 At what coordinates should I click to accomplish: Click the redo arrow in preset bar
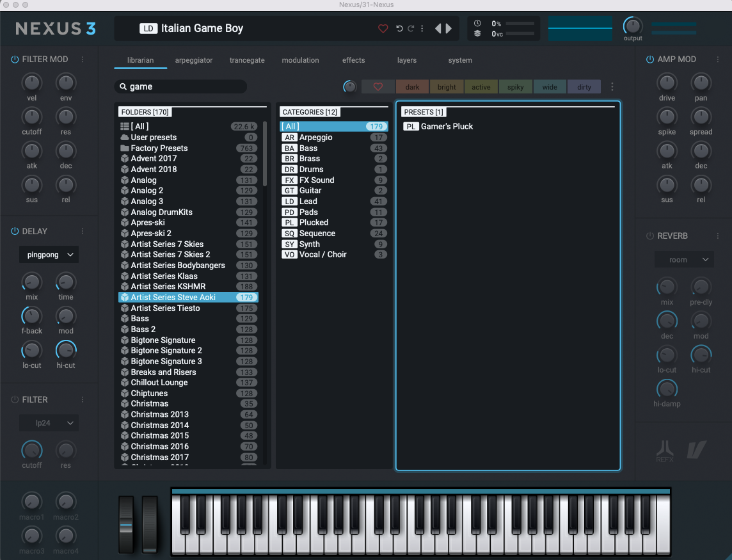click(x=411, y=29)
